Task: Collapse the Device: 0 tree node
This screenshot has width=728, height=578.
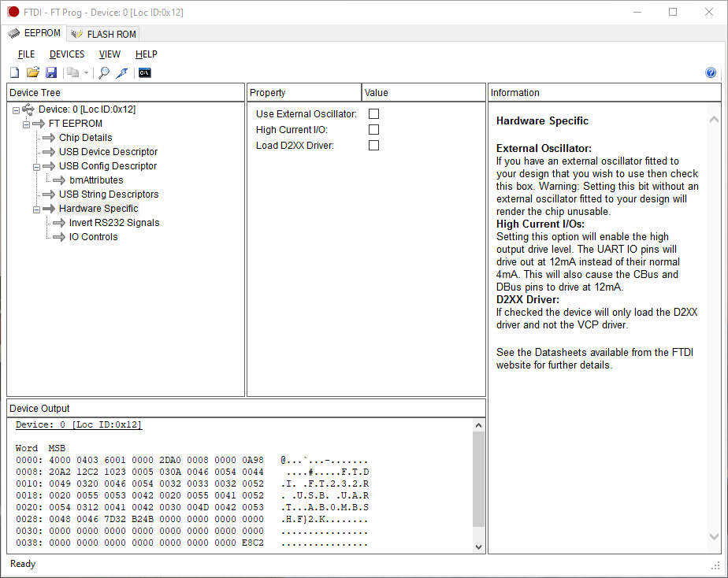Action: coord(16,110)
